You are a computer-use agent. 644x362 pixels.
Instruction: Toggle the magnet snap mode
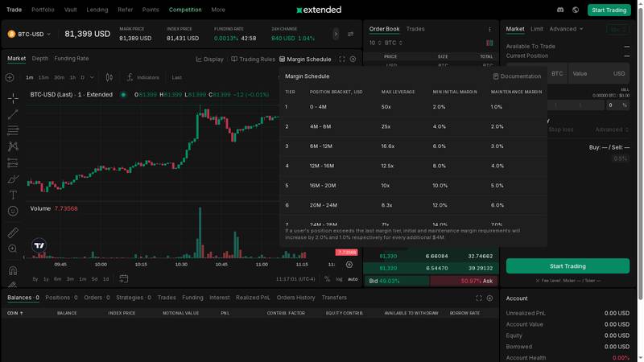pos(13,270)
